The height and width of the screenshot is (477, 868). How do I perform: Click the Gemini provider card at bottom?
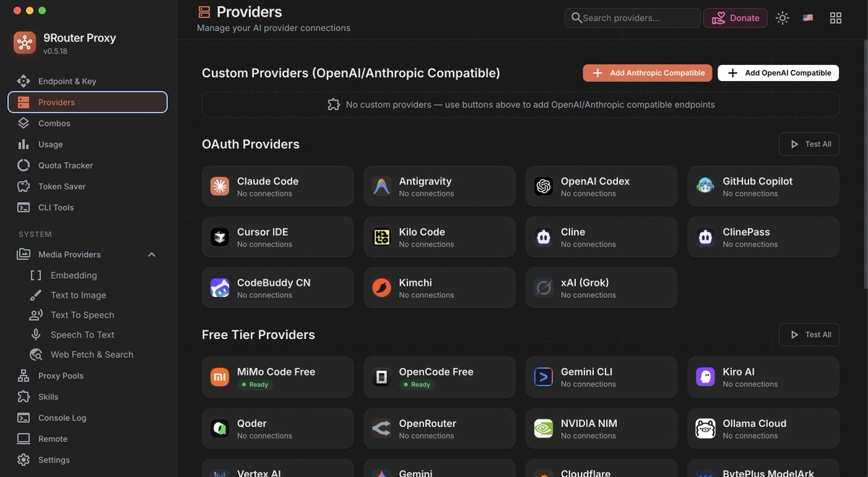point(440,468)
